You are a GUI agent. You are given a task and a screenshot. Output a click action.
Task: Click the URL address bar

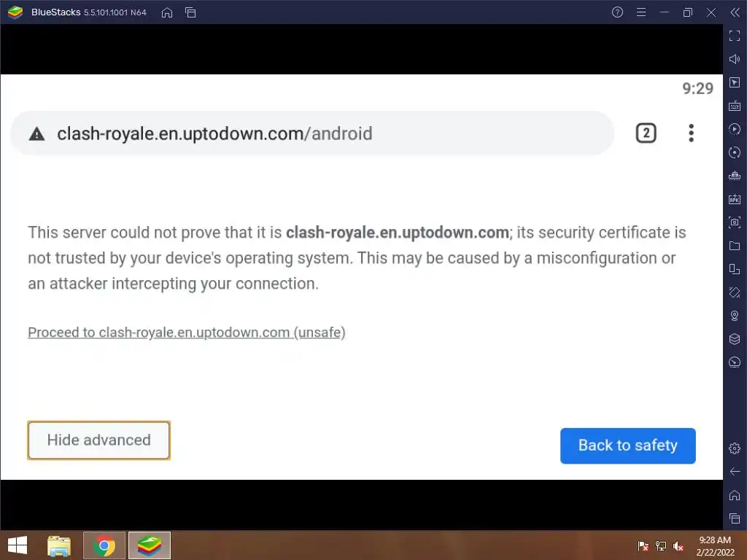click(312, 133)
